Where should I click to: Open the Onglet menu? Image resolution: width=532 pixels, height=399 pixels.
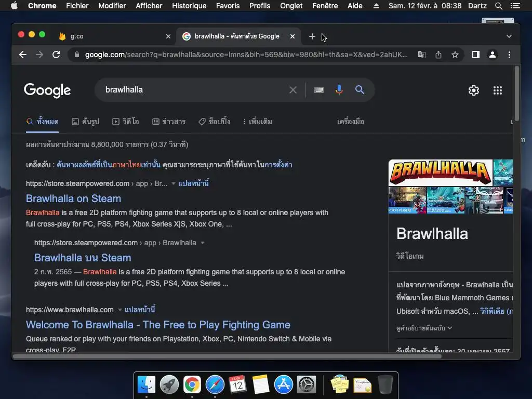pyautogui.click(x=291, y=6)
